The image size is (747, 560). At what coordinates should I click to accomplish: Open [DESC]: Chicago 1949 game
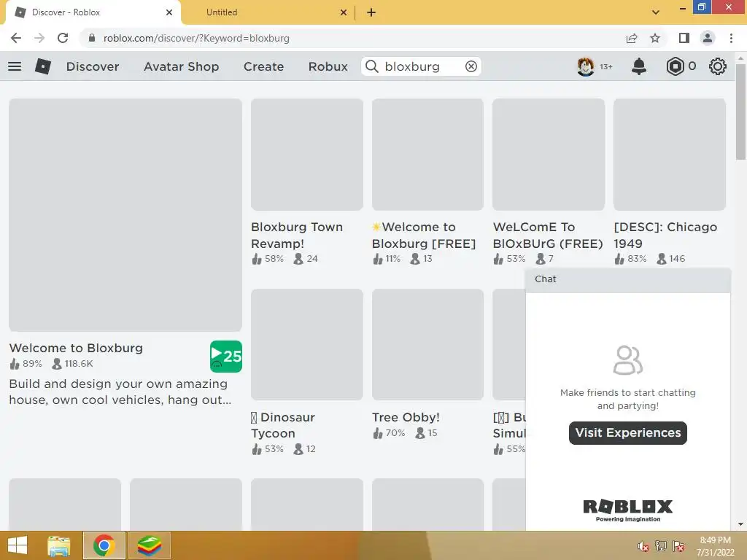tap(665, 236)
